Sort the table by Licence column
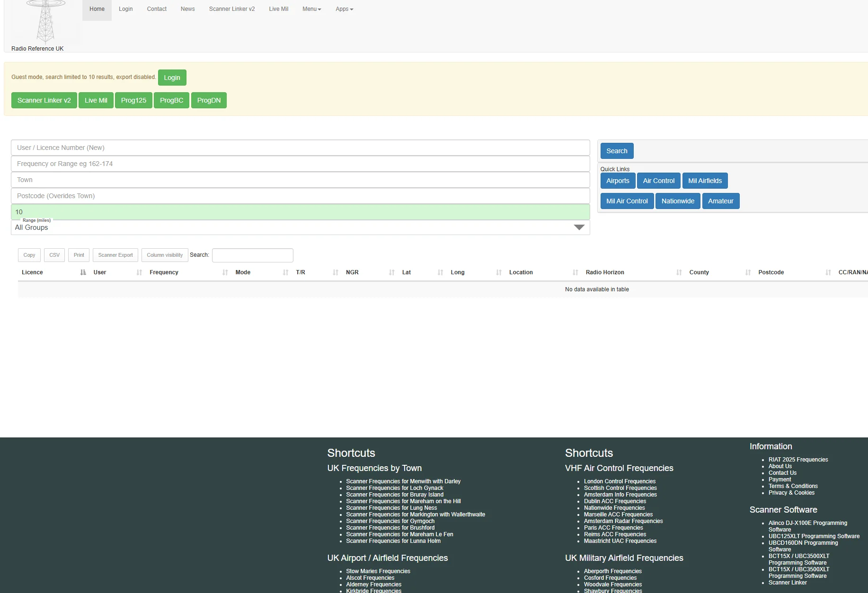 [x=32, y=272]
